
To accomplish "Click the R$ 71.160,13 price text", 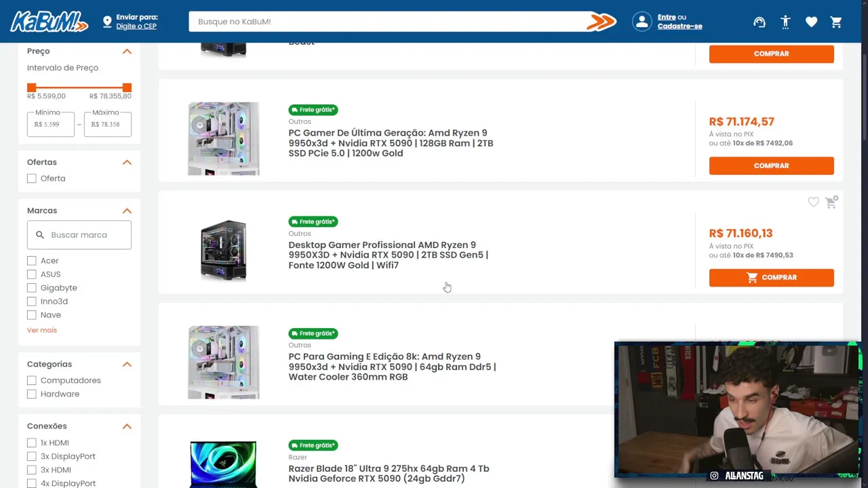I will click(741, 233).
